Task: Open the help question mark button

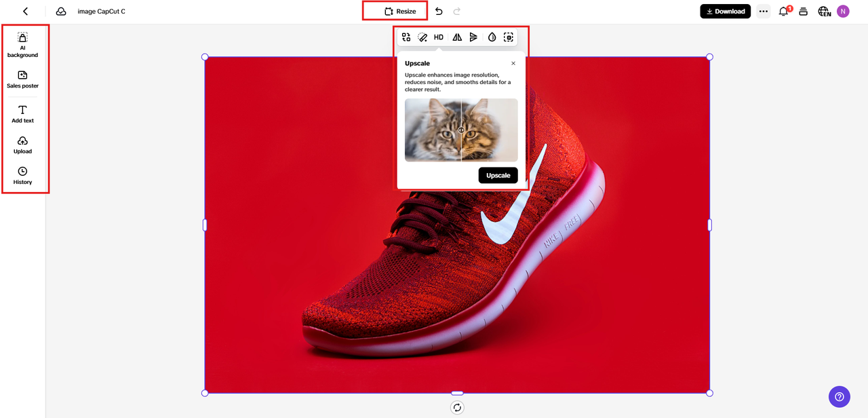Action: click(x=840, y=397)
